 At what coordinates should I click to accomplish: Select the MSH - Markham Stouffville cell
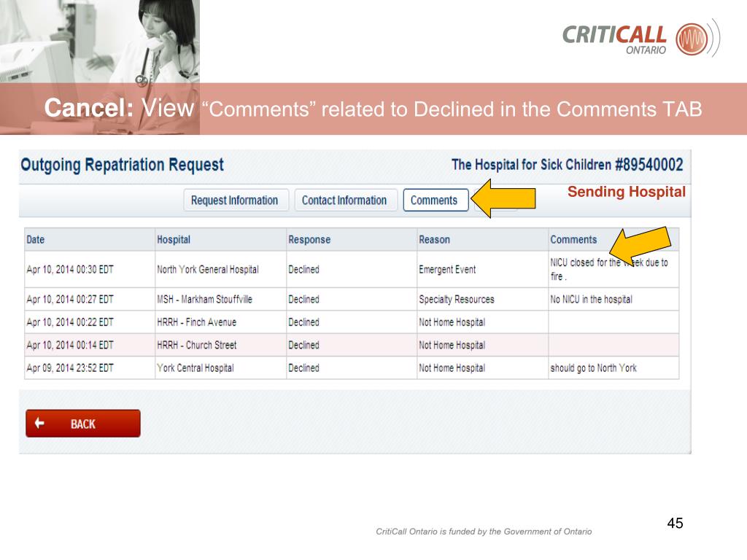point(204,299)
